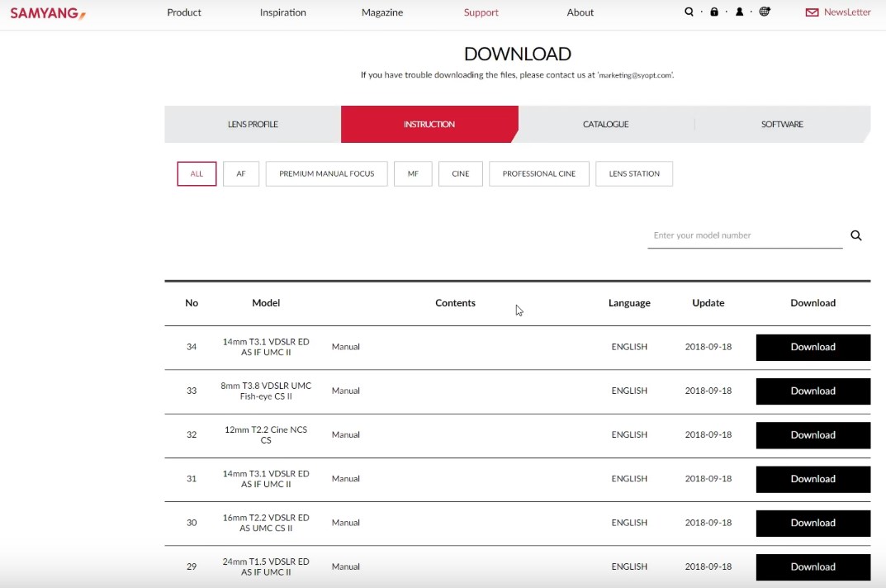The height and width of the screenshot is (588, 886).
Task: Click the lock login icon
Action: (714, 12)
